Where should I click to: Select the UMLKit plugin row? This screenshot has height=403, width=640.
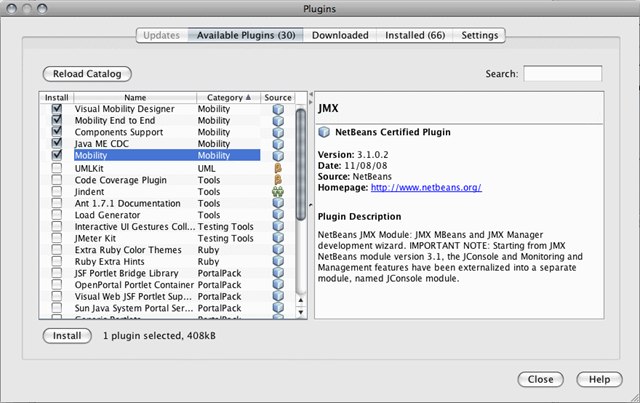coord(167,168)
